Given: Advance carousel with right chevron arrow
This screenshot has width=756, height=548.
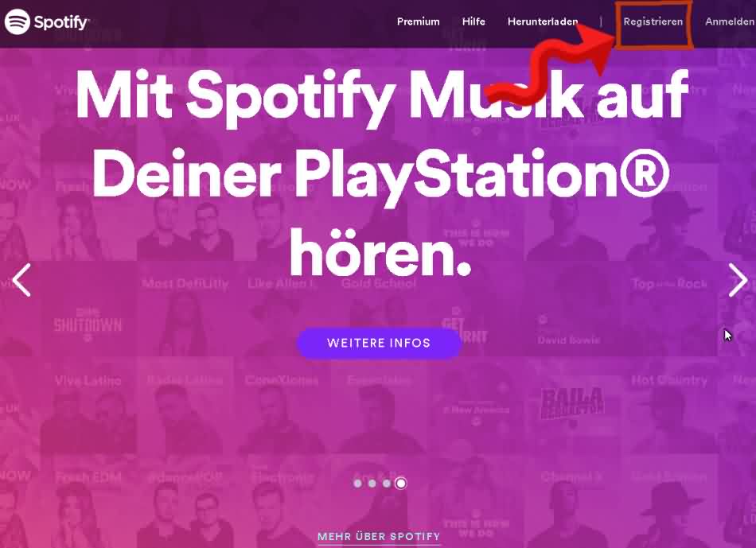Looking at the screenshot, I should click(738, 280).
